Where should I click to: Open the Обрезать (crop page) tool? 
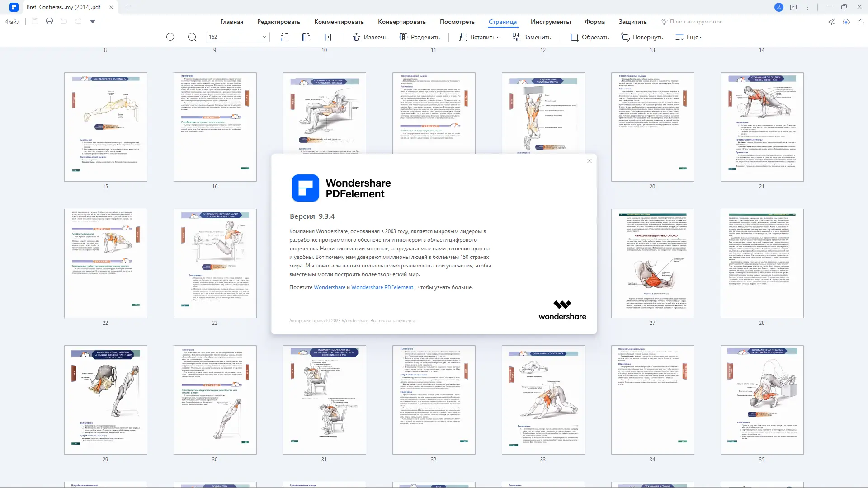coord(589,37)
